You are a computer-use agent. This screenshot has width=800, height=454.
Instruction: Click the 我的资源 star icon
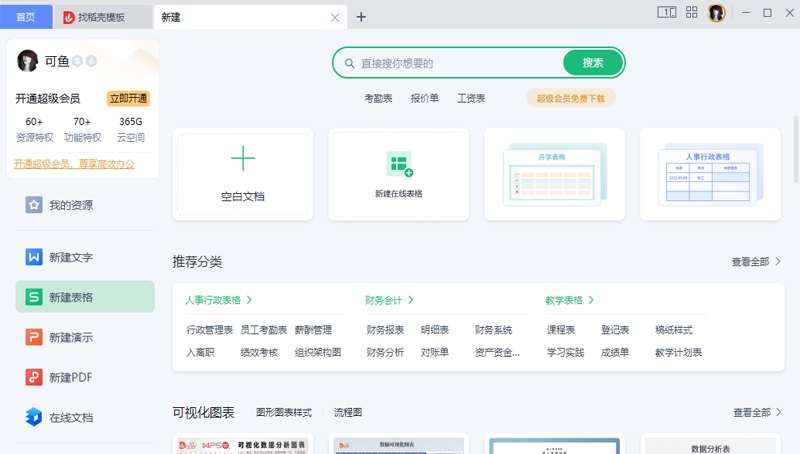click(34, 205)
